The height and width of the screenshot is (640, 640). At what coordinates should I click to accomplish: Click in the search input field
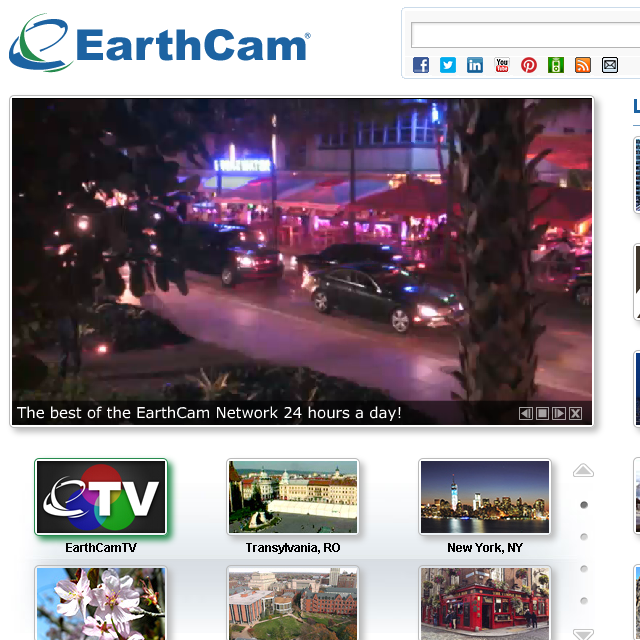point(525,35)
